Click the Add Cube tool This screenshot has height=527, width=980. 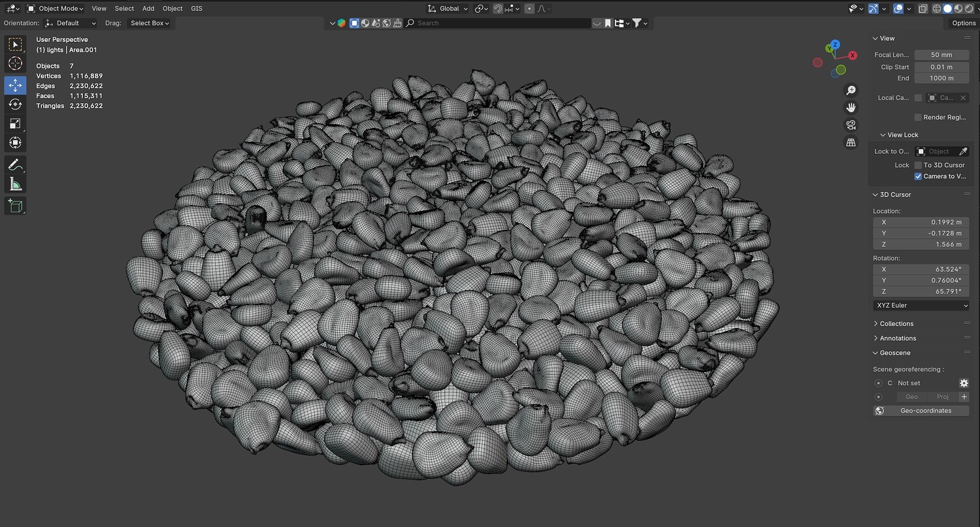15,206
